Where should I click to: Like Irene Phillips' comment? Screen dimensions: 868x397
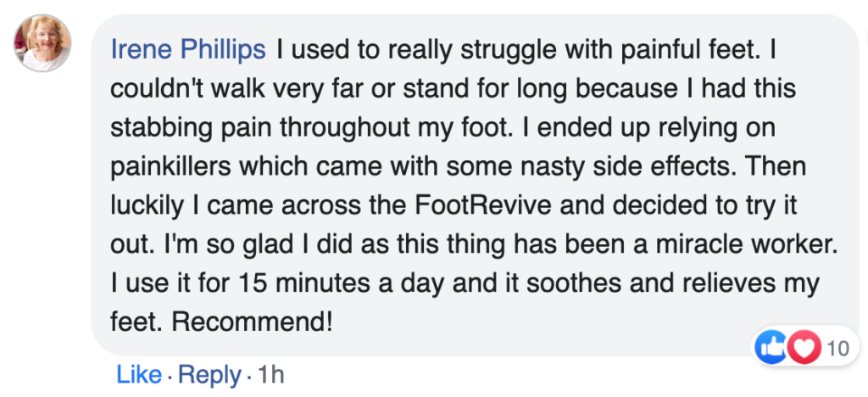coord(138,374)
